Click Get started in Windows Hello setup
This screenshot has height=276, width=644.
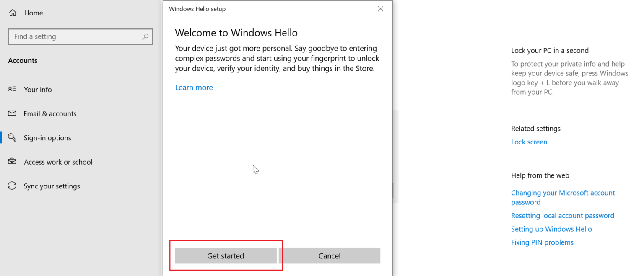pos(226,255)
